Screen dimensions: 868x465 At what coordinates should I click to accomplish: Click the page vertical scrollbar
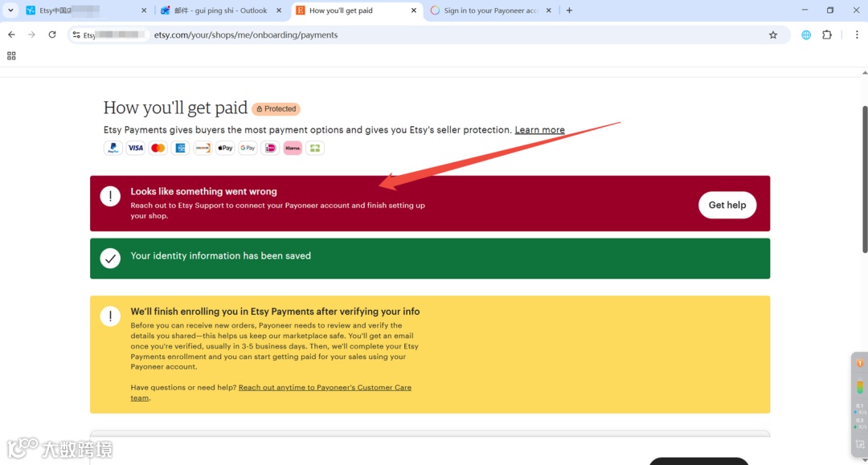[864, 179]
